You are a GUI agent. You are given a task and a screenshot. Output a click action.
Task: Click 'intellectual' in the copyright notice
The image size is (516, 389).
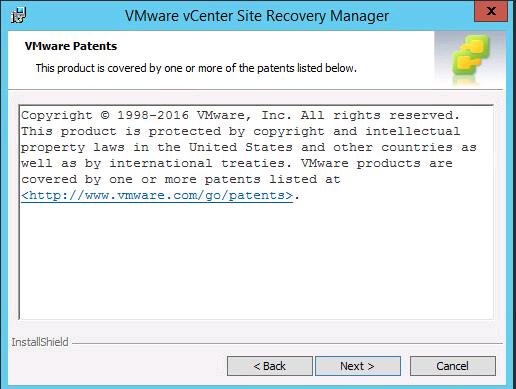tap(413, 131)
